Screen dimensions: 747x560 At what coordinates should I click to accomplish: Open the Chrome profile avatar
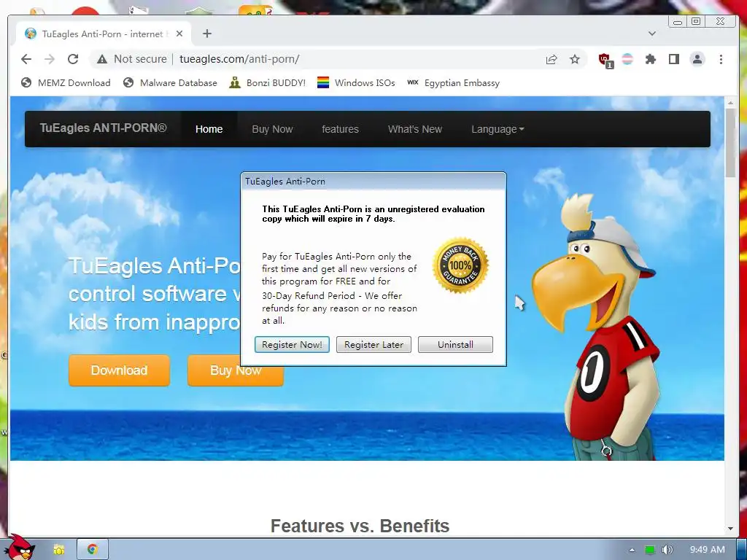[x=697, y=59]
